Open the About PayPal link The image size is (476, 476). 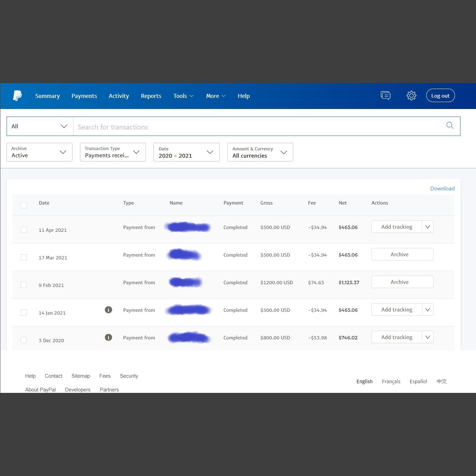coord(40,390)
